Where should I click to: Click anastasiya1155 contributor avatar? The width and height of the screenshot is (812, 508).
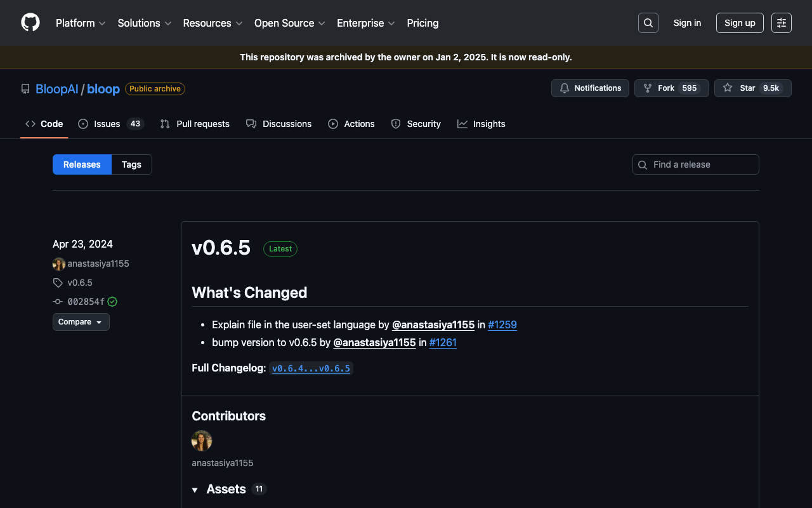(202, 441)
